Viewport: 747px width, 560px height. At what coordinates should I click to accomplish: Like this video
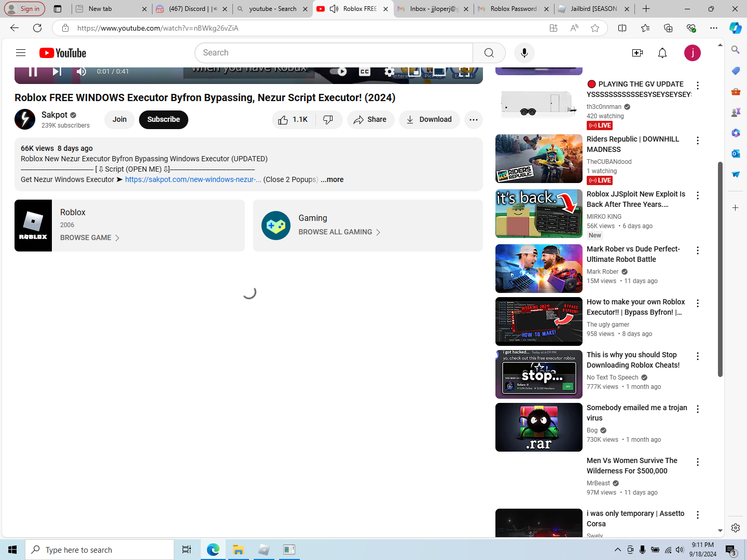click(293, 120)
